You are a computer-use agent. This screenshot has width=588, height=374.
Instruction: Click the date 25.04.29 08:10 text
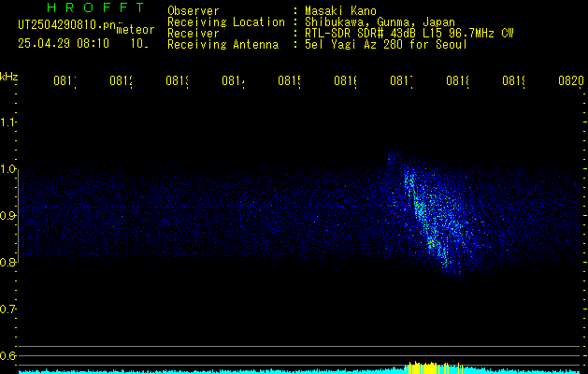(64, 44)
